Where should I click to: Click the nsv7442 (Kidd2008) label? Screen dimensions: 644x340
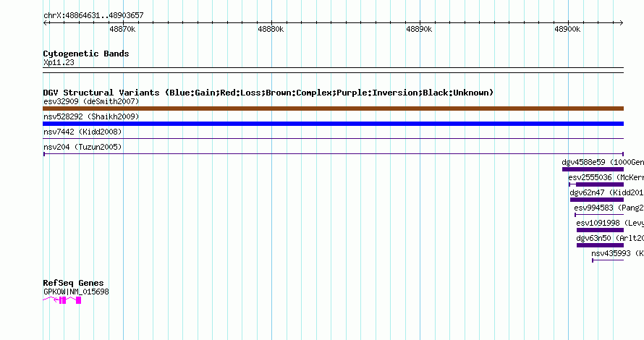(x=82, y=132)
